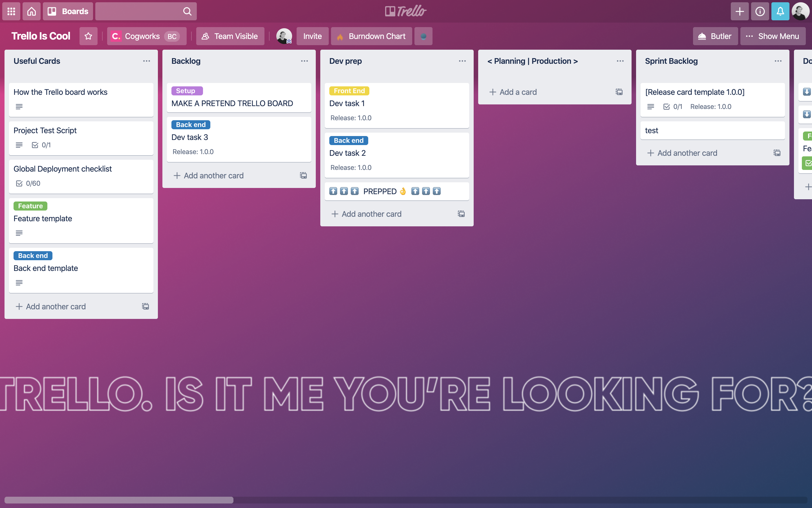
Task: Open Global Deployment checklist card
Action: pyautogui.click(x=81, y=176)
